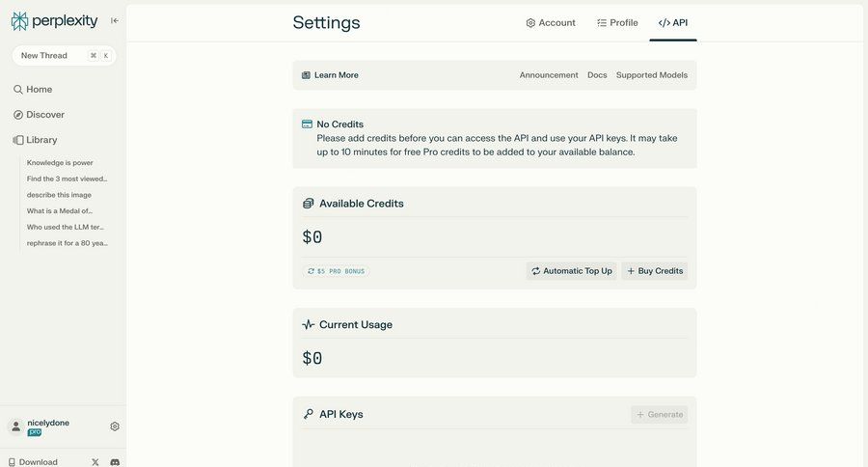
Task: Click the Profile tab list icon
Action: point(602,23)
